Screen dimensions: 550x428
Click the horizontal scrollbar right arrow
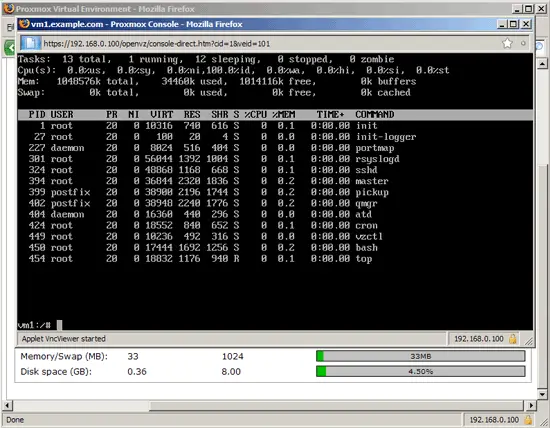(531, 406)
